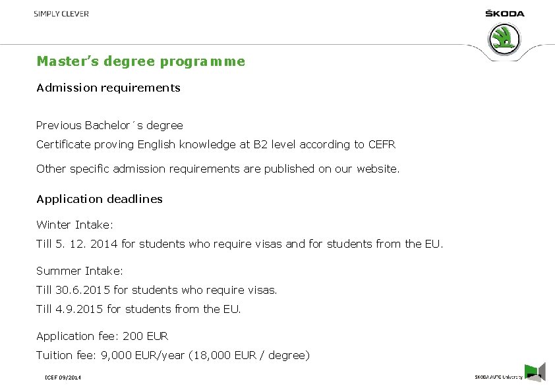Click the SIMPLY CLEVER slogan
Screen dimensions: 555x392
click(61, 14)
